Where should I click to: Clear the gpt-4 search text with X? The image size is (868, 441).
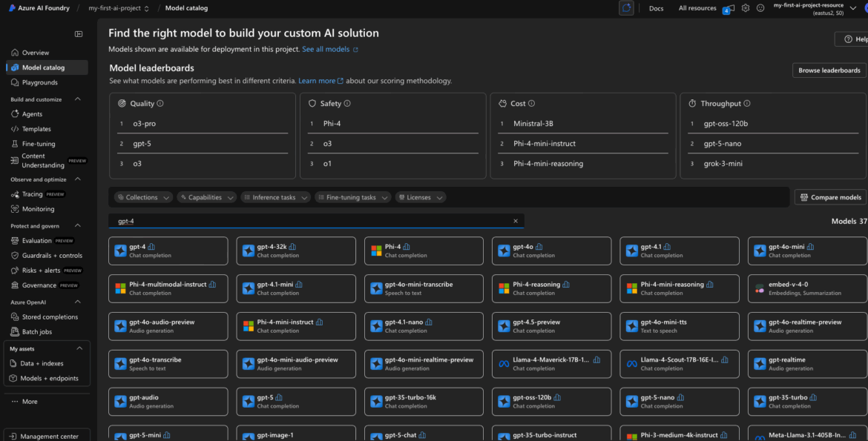(516, 221)
